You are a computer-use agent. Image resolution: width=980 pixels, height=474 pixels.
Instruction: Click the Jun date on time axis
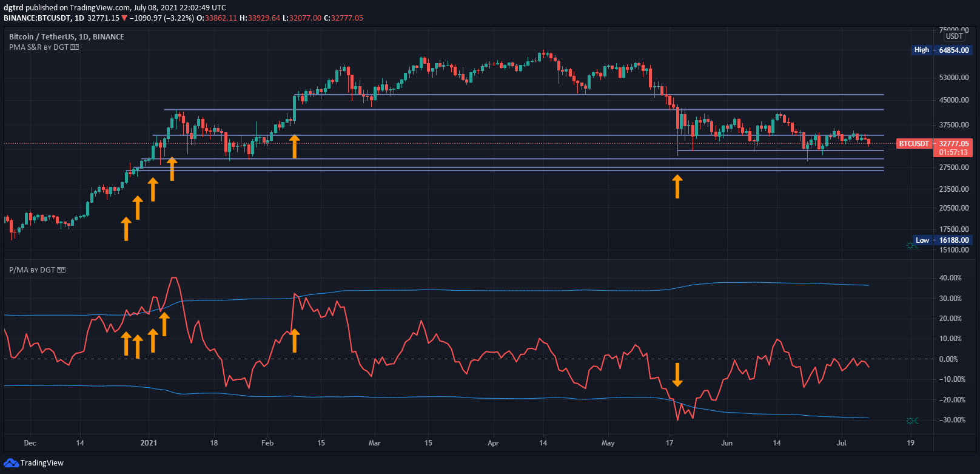tap(727, 443)
